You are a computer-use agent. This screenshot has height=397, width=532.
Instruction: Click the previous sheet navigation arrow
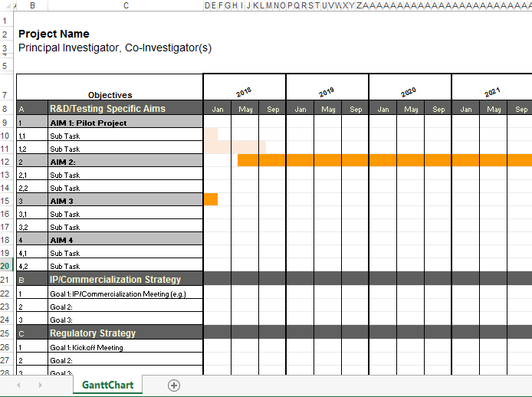[18, 386]
